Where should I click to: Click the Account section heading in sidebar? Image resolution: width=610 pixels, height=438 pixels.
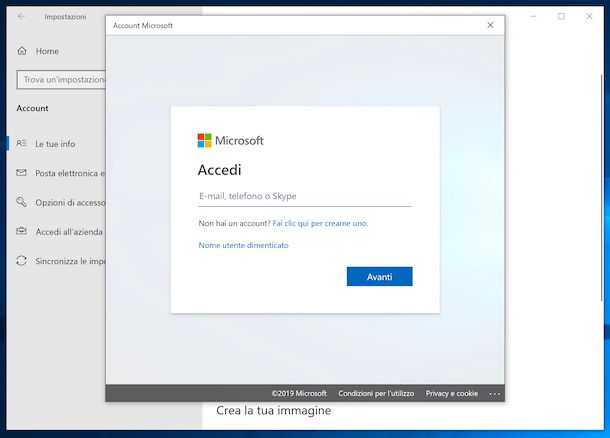click(x=32, y=108)
